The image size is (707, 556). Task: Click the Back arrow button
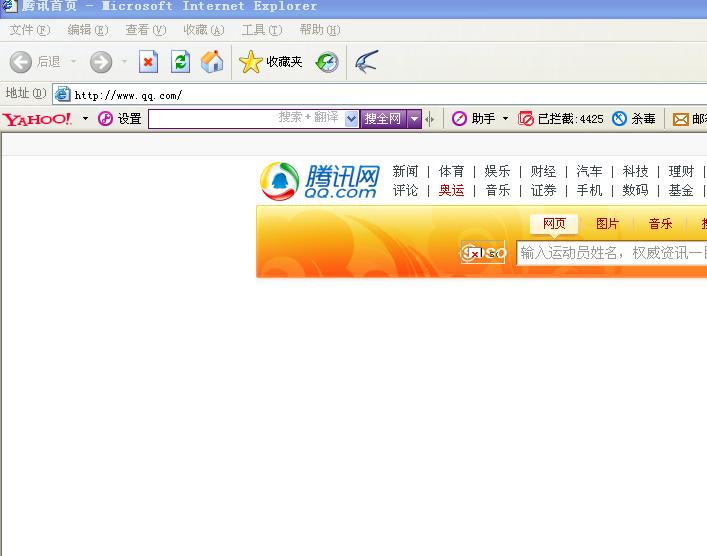pos(21,62)
